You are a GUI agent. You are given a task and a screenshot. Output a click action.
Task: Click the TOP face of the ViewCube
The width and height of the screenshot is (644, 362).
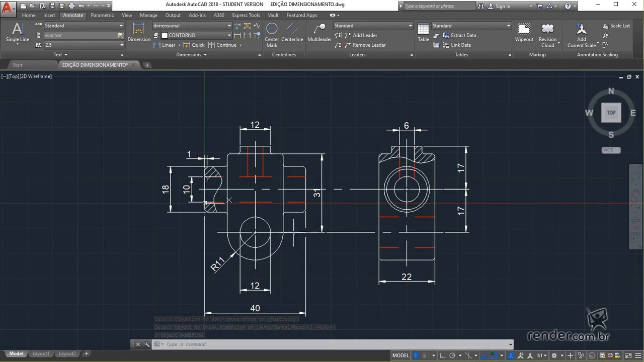pyautogui.click(x=611, y=113)
